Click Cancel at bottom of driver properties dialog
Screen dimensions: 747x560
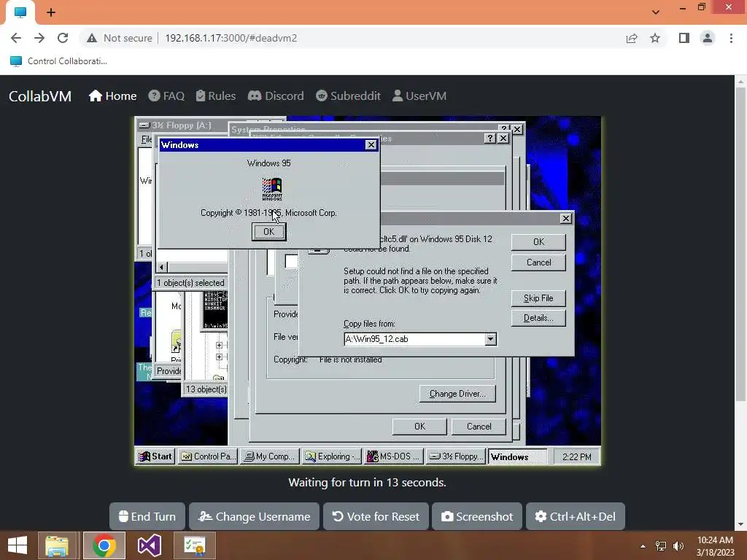tap(479, 427)
